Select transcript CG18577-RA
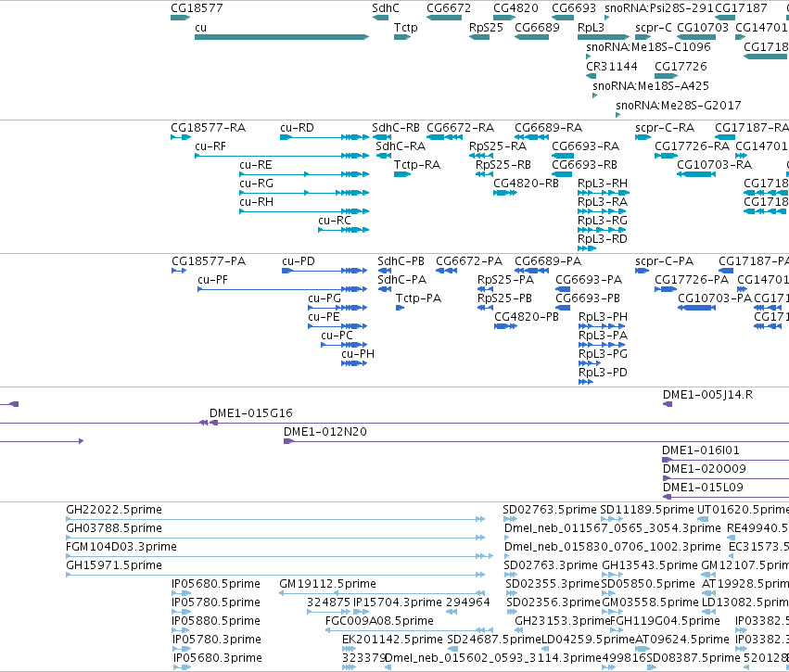This screenshot has width=789, height=672. 181,137
